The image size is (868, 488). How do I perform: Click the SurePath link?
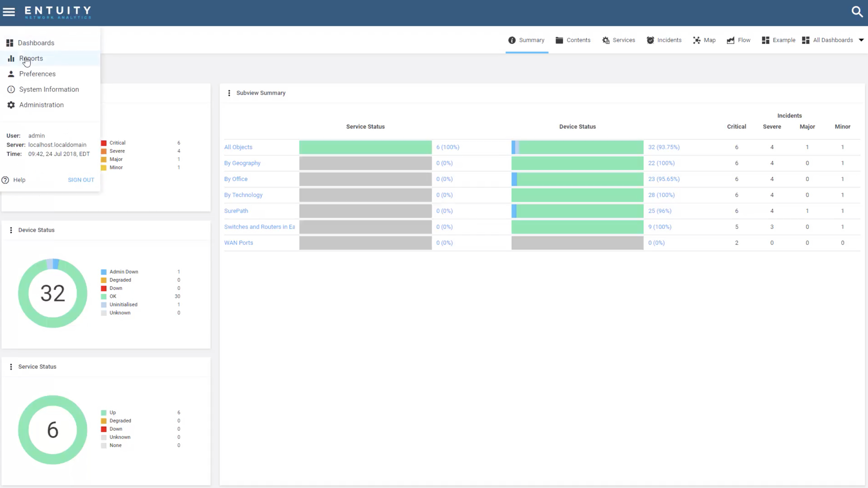[x=236, y=210]
